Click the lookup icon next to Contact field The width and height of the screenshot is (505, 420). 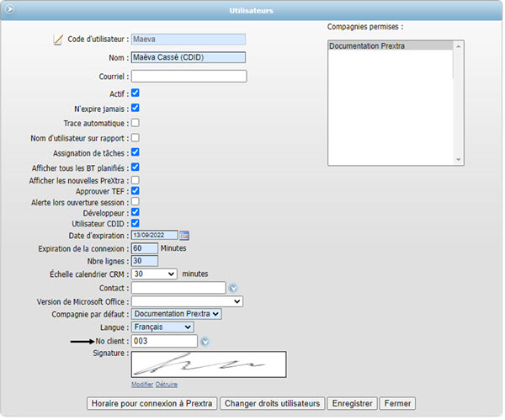pos(233,288)
